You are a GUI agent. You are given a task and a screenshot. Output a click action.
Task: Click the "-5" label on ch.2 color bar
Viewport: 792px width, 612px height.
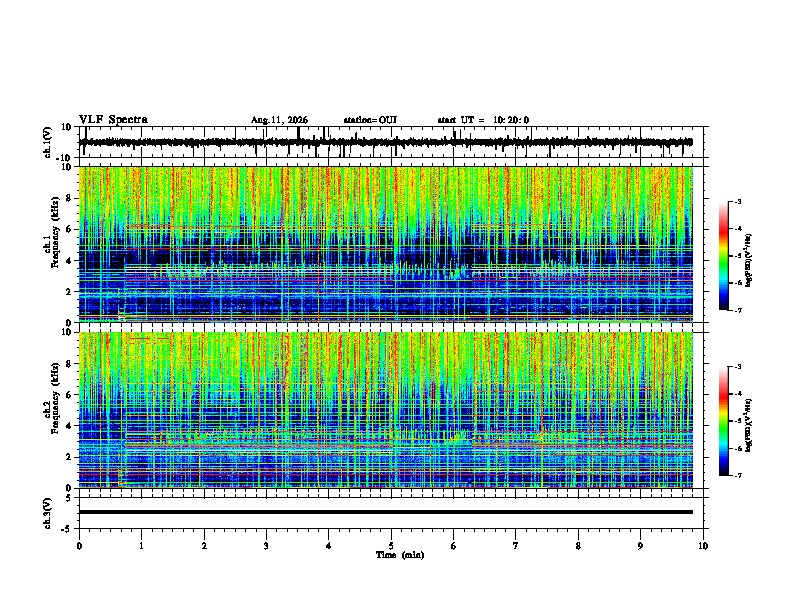pos(737,421)
